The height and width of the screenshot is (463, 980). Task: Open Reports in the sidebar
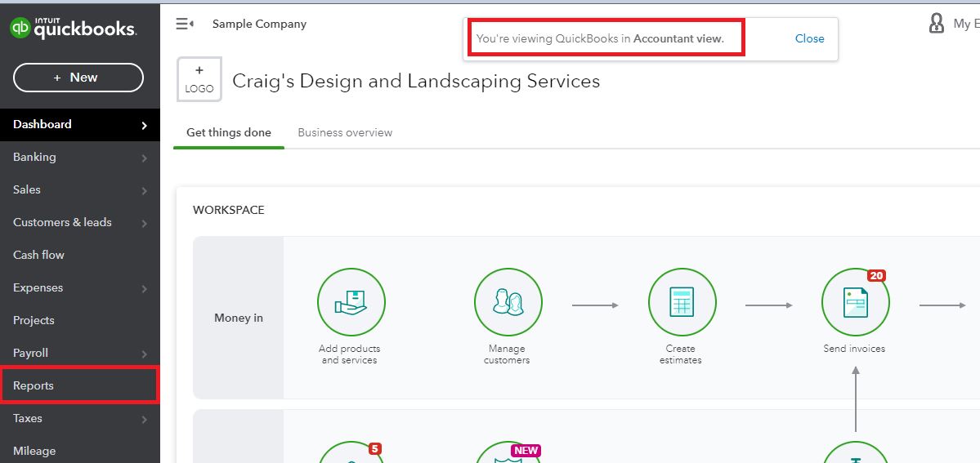(80, 385)
